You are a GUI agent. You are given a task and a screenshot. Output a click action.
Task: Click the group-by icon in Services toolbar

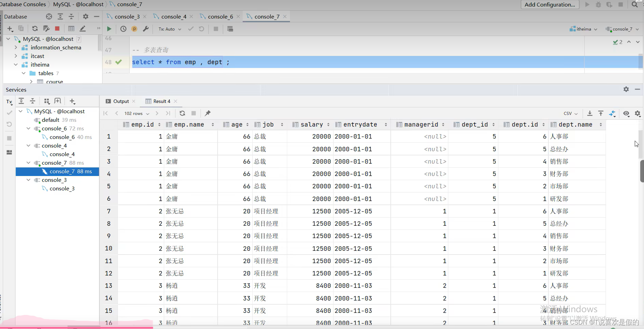pos(47,101)
